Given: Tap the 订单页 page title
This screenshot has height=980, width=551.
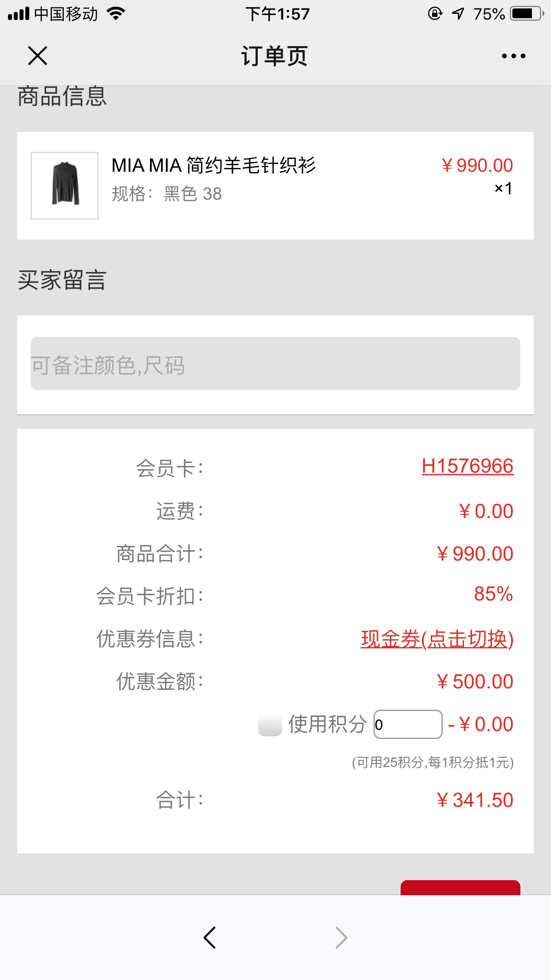Looking at the screenshot, I should (x=275, y=56).
